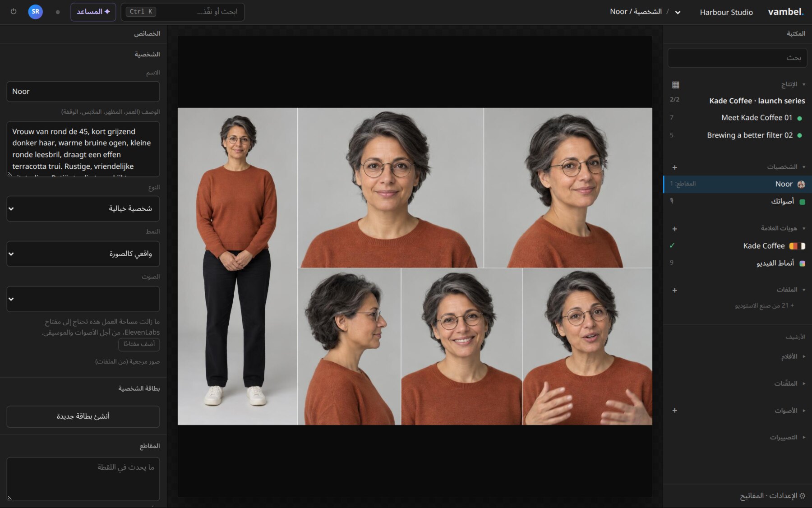Add a brand identity with هويات العلامة plus
Image resolution: width=812 pixels, height=508 pixels.
tap(675, 229)
